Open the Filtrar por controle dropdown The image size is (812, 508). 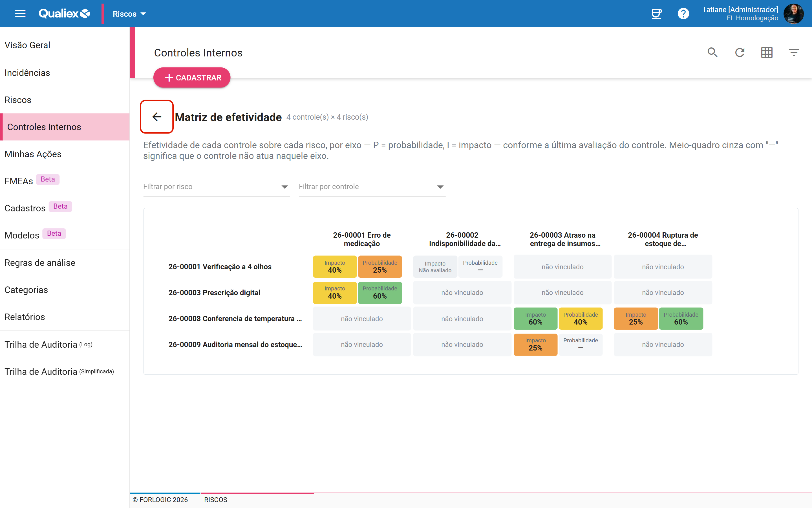click(x=372, y=187)
